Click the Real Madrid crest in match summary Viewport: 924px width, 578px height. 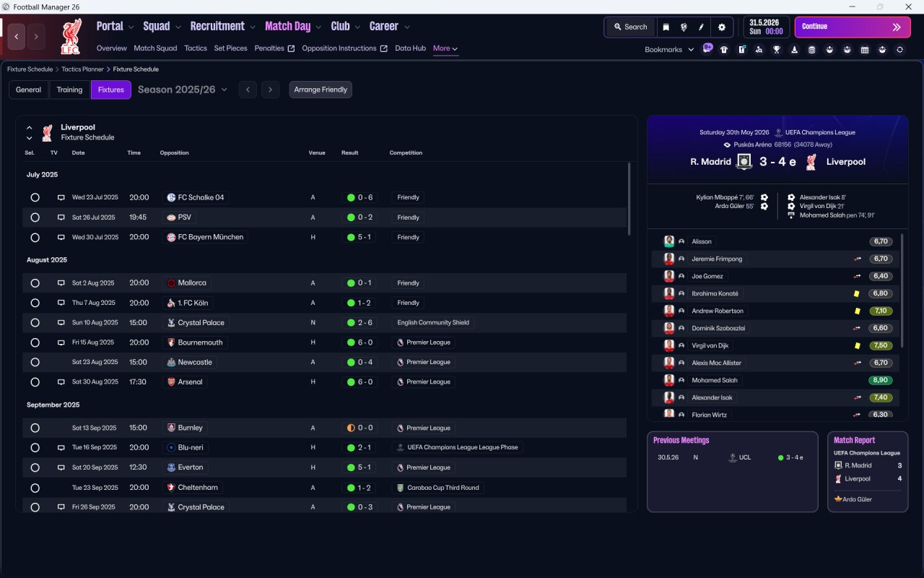point(744,162)
